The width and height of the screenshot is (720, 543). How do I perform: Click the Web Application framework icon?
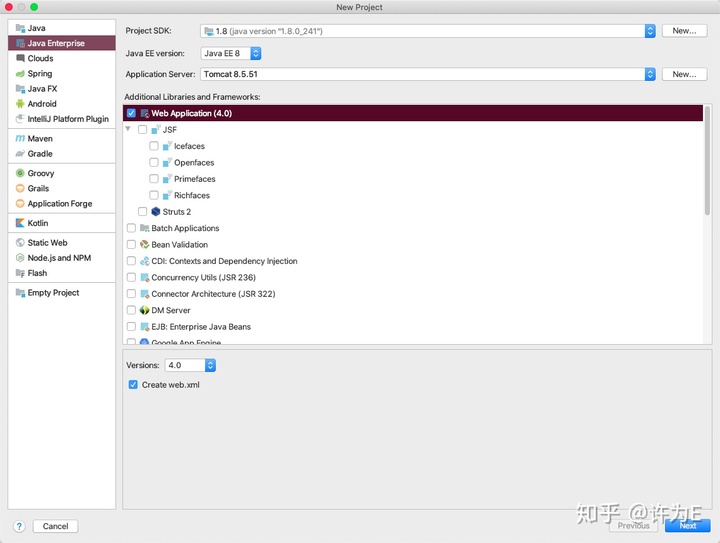(x=145, y=113)
